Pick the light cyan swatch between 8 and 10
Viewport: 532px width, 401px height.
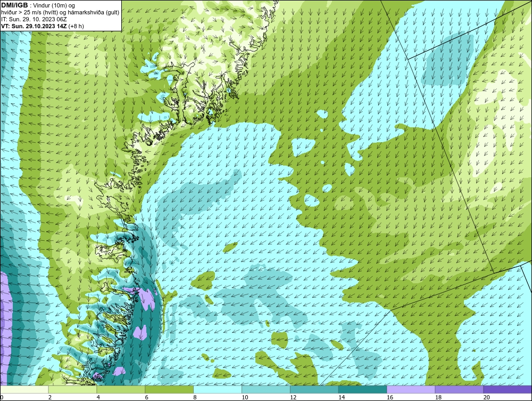pos(218,389)
